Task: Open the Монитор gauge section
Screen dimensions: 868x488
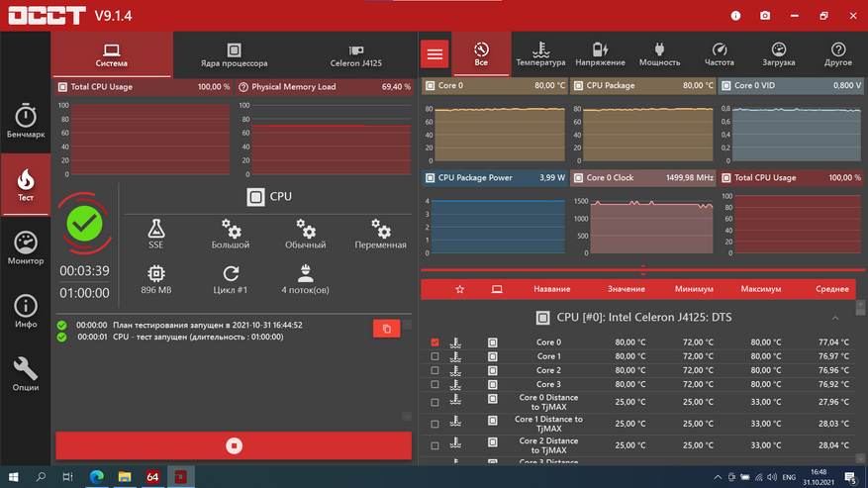Action: pyautogui.click(x=26, y=247)
